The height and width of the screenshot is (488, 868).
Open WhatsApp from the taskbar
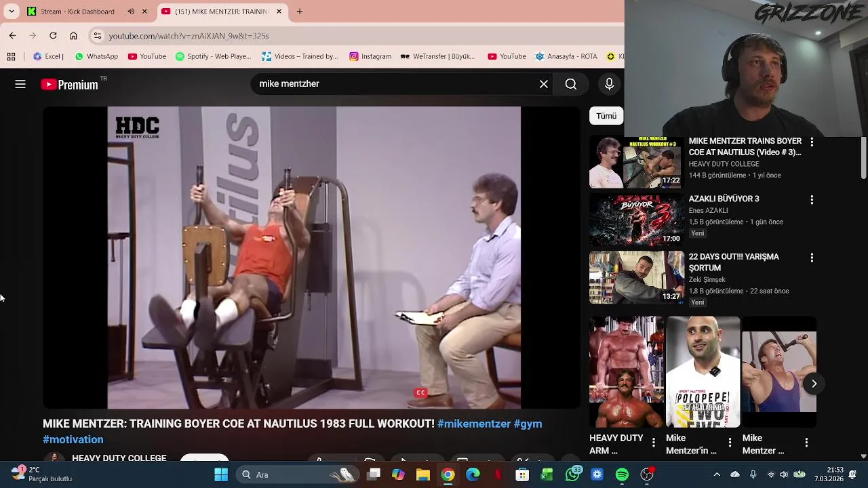(572, 474)
